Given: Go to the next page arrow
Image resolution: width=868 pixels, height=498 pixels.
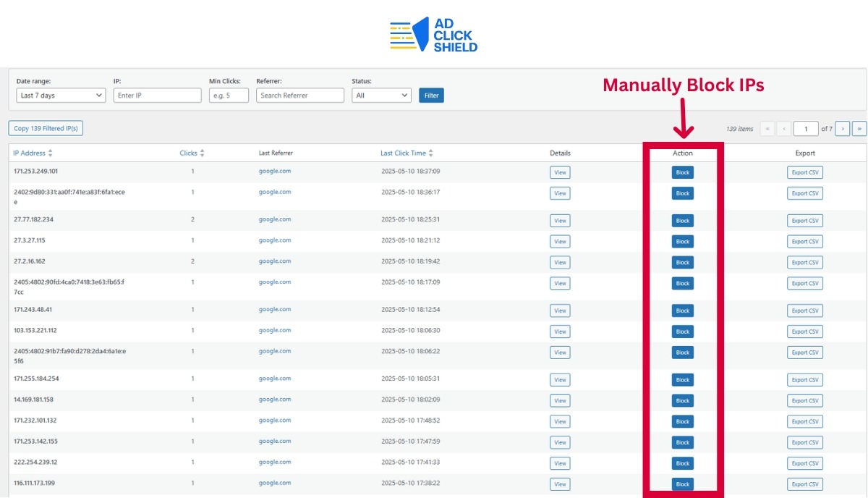Looking at the screenshot, I should [x=843, y=128].
